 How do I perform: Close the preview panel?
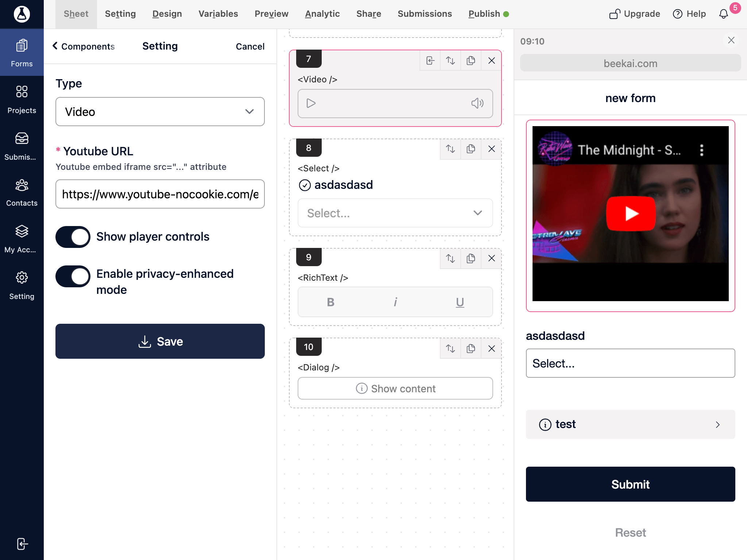tap(731, 40)
